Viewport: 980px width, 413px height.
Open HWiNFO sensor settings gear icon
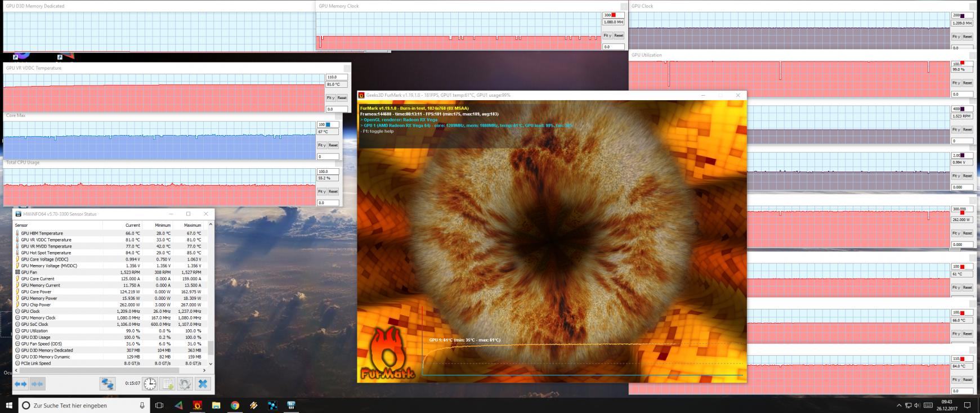tap(185, 384)
